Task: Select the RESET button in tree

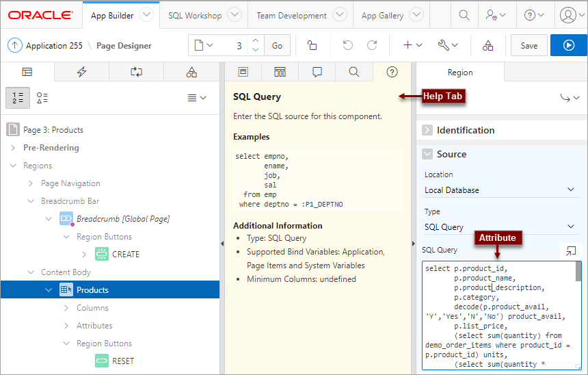Action: (122, 361)
